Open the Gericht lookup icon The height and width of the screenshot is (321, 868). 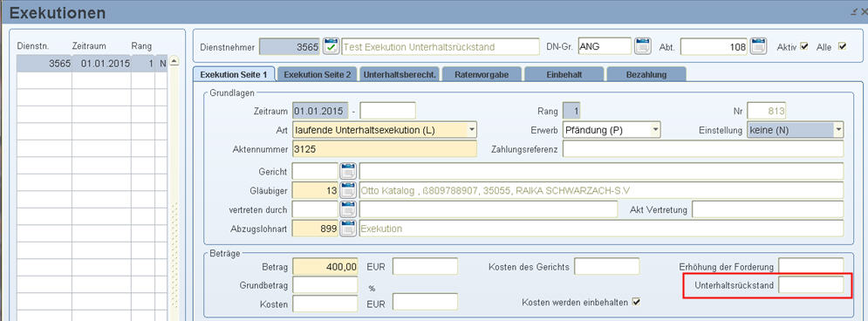click(x=348, y=171)
